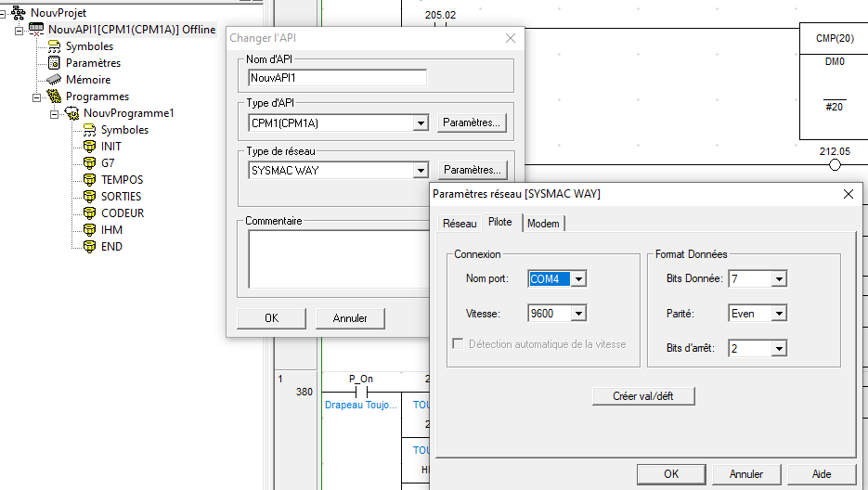Open the Type d'API dropdown
The width and height of the screenshot is (868, 490).
pyautogui.click(x=421, y=122)
